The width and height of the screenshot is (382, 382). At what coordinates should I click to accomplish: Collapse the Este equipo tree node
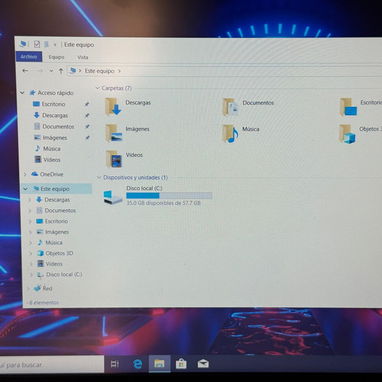tap(25, 189)
